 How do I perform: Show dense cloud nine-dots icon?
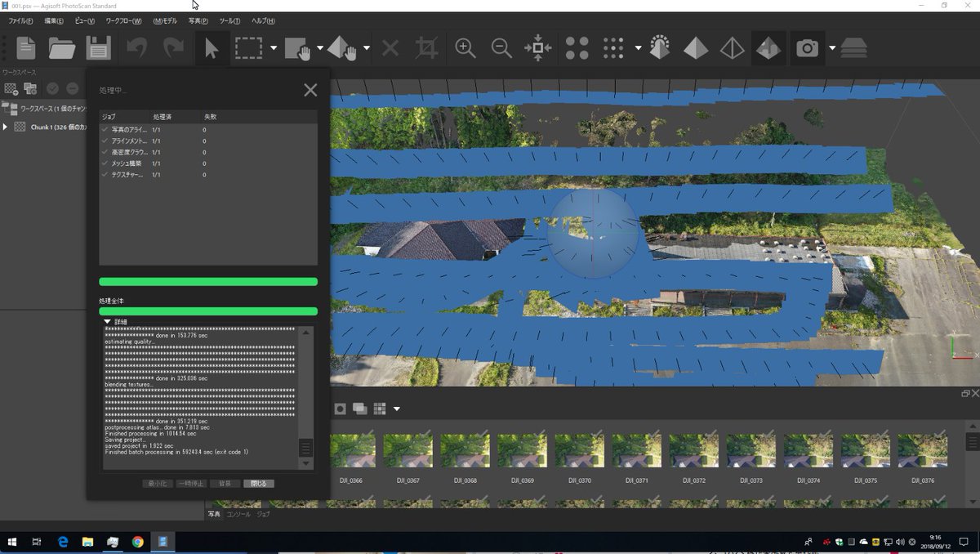tap(613, 48)
